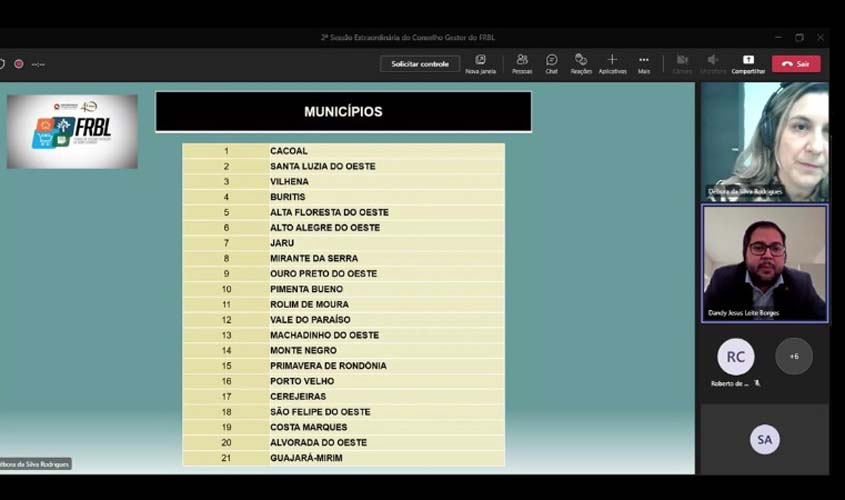Click the number 21 cell

pyautogui.click(x=226, y=458)
